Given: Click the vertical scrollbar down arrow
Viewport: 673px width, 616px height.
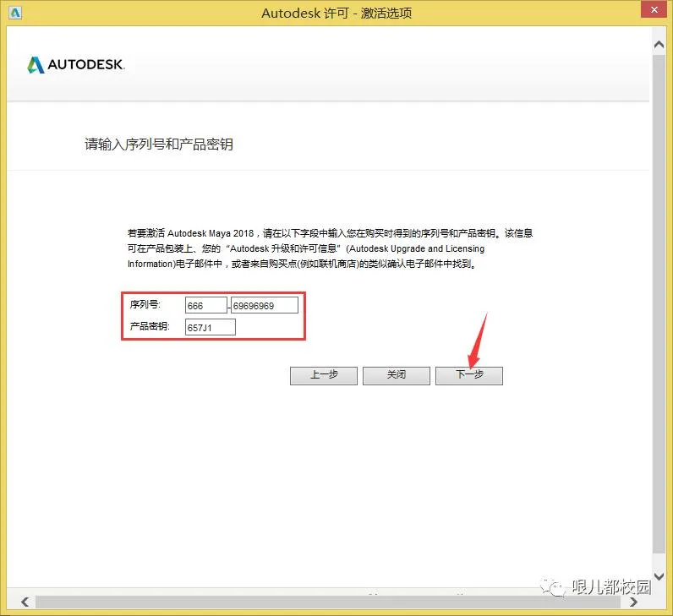Looking at the screenshot, I should click(659, 576).
